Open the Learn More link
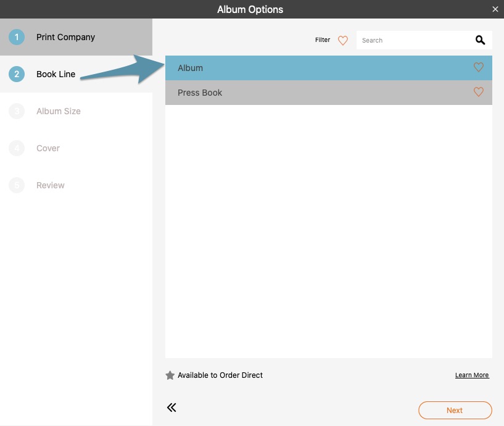The height and width of the screenshot is (426, 504). tap(472, 375)
